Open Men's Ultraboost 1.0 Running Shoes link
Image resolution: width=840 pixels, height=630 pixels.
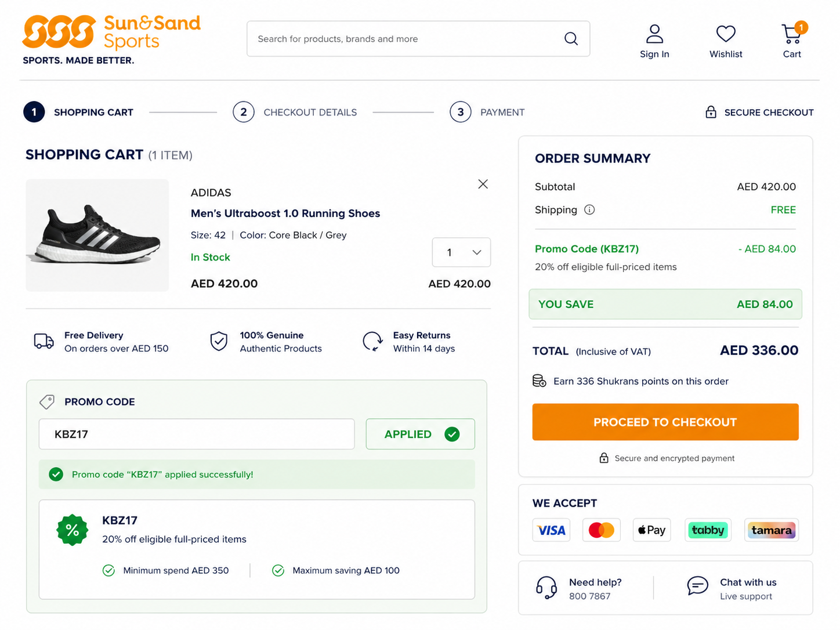tap(285, 213)
